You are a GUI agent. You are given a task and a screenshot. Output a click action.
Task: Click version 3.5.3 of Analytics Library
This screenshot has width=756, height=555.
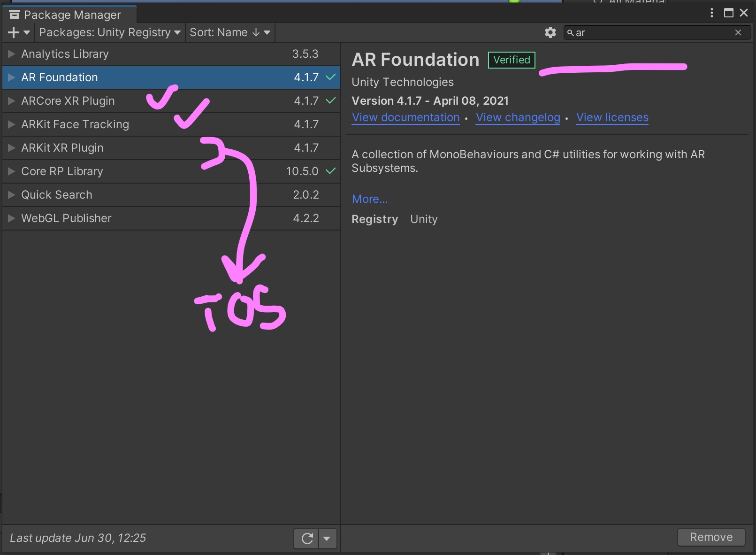tap(305, 54)
